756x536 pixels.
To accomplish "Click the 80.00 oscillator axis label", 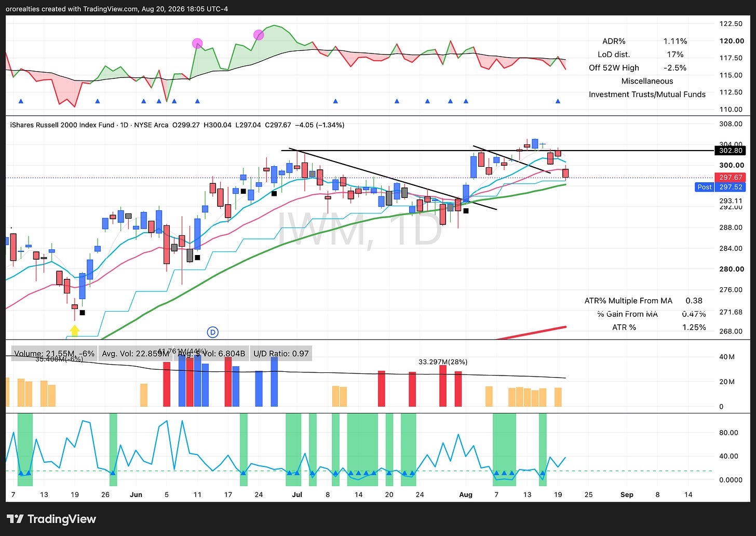I will click(728, 433).
